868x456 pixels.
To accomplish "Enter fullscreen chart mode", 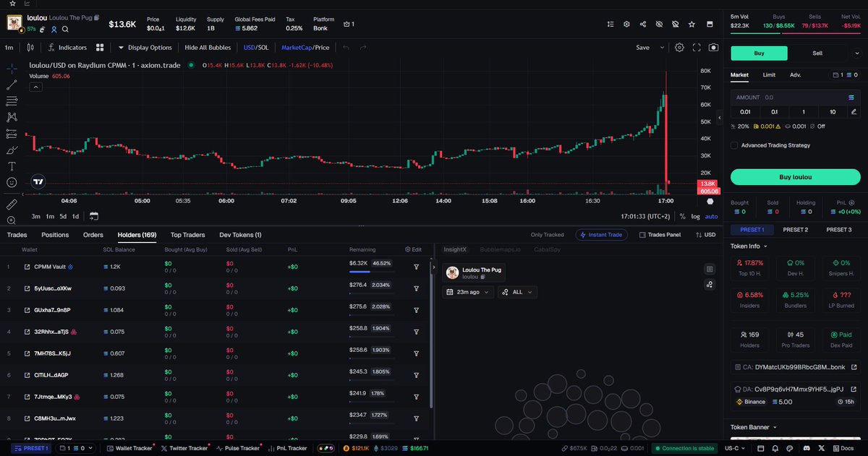I will [697, 48].
